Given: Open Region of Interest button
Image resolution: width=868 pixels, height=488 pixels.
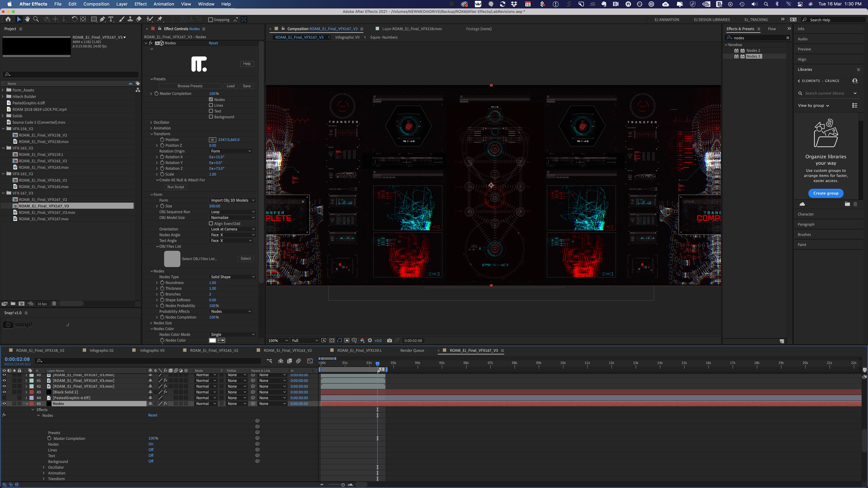Looking at the screenshot, I should [x=347, y=340].
